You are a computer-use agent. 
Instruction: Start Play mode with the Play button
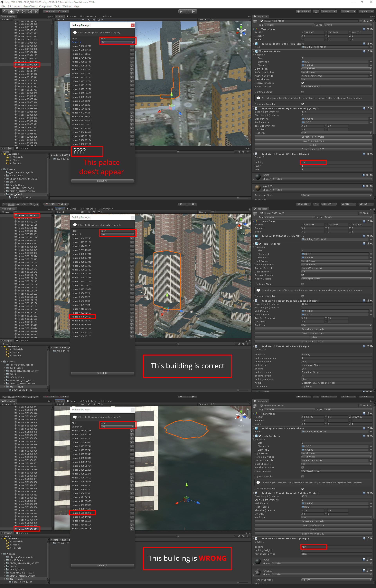[181, 12]
